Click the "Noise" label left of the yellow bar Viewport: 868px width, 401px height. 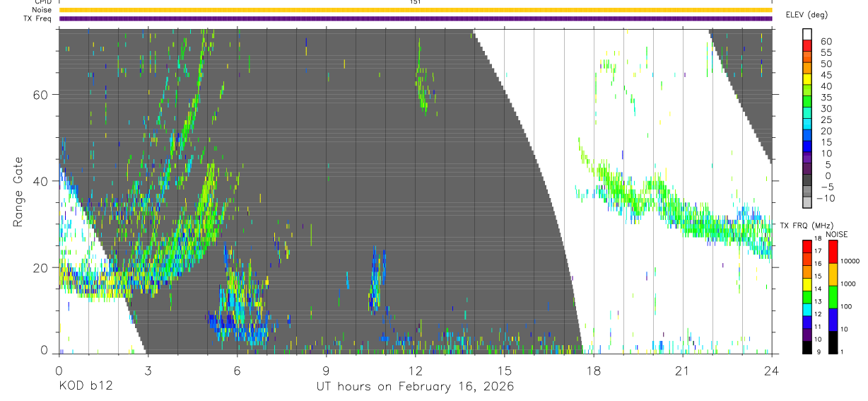42,10
